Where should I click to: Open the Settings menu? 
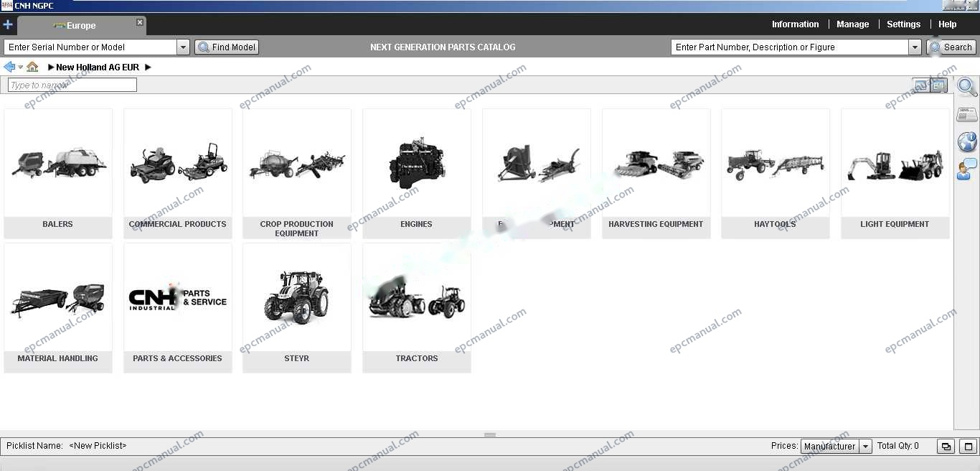coord(903,24)
